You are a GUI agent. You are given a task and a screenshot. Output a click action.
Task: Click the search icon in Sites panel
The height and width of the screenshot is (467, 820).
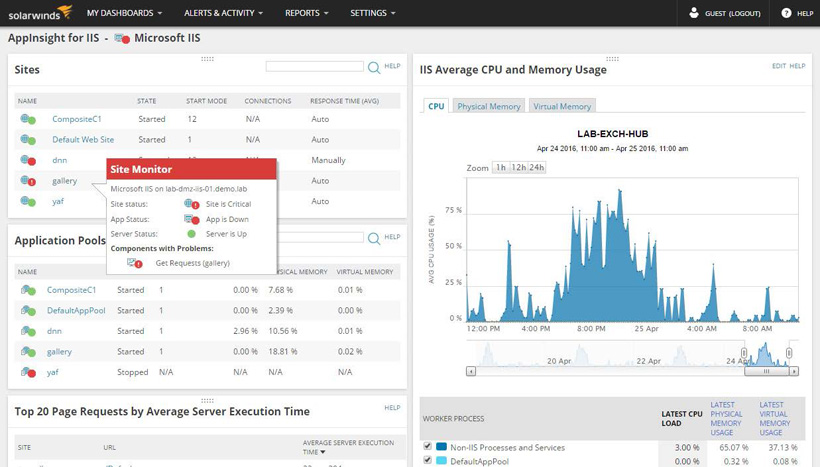pyautogui.click(x=374, y=67)
